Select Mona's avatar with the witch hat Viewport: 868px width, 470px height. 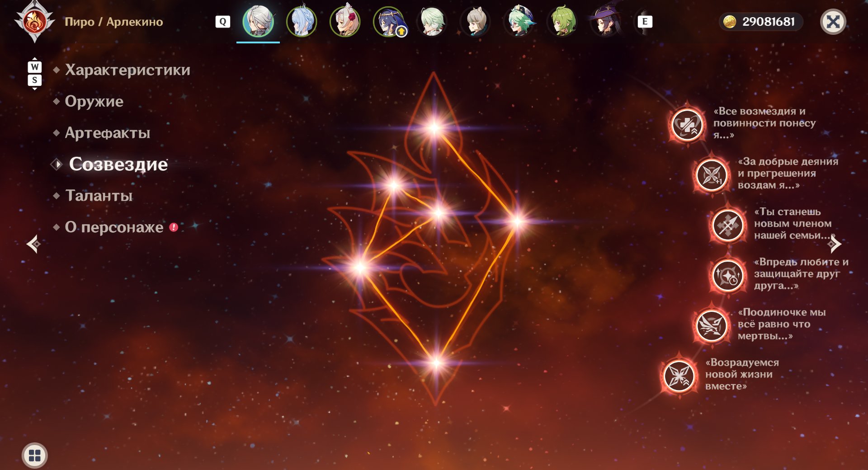pyautogui.click(x=606, y=21)
